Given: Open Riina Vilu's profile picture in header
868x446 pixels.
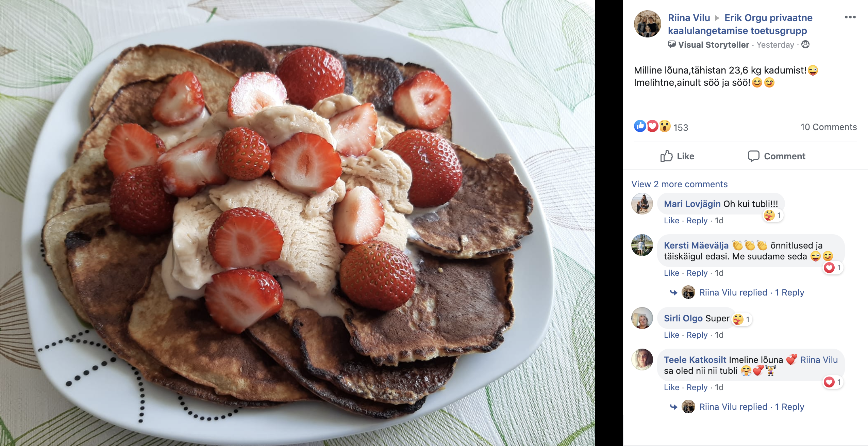Looking at the screenshot, I should point(648,24).
